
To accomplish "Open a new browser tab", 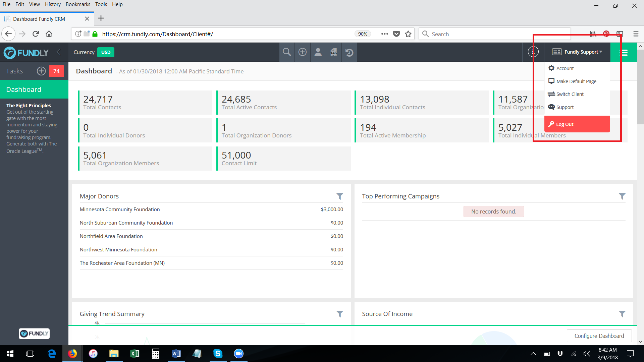I will click(x=101, y=18).
